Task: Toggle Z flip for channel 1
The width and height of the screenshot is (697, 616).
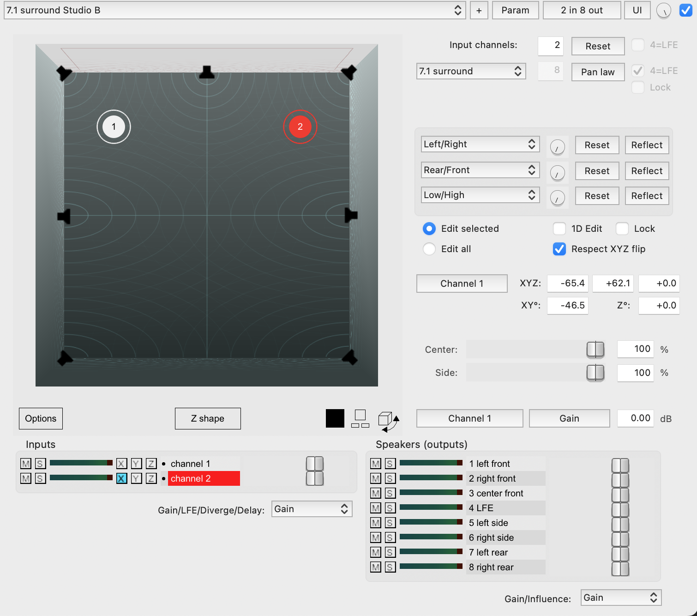Action: tap(151, 464)
